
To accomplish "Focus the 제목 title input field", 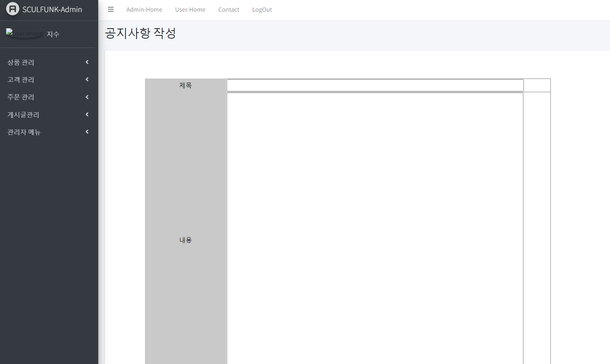I will point(375,85).
